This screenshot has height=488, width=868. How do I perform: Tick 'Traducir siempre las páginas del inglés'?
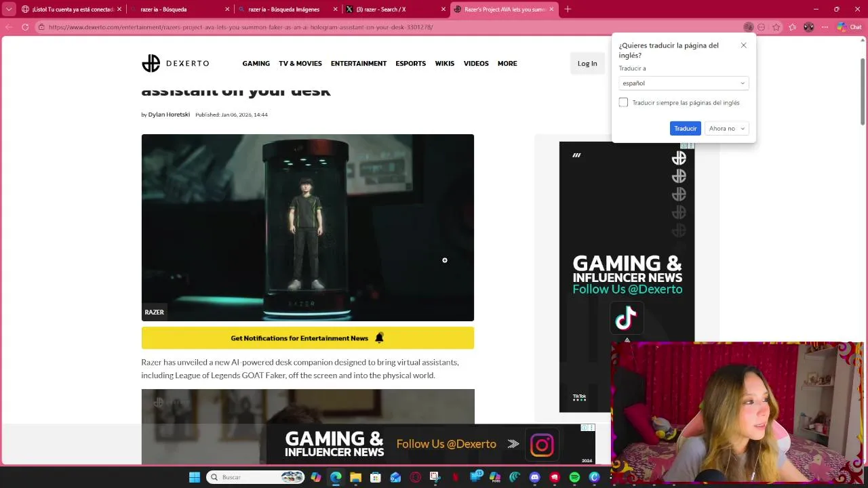[623, 102]
